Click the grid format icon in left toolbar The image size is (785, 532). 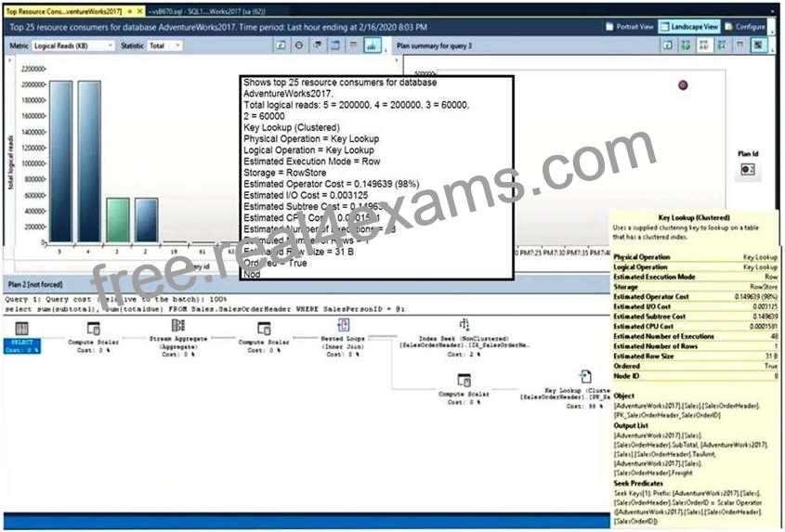[x=353, y=45]
